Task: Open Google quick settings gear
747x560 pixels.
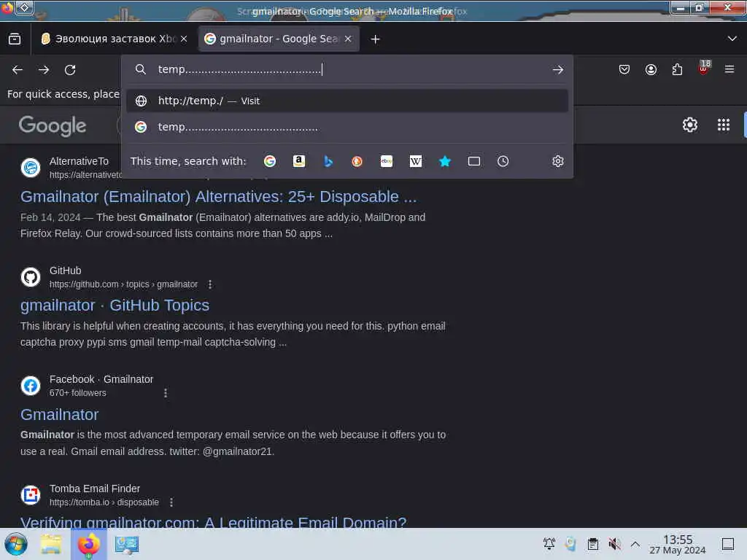Action: (x=690, y=125)
